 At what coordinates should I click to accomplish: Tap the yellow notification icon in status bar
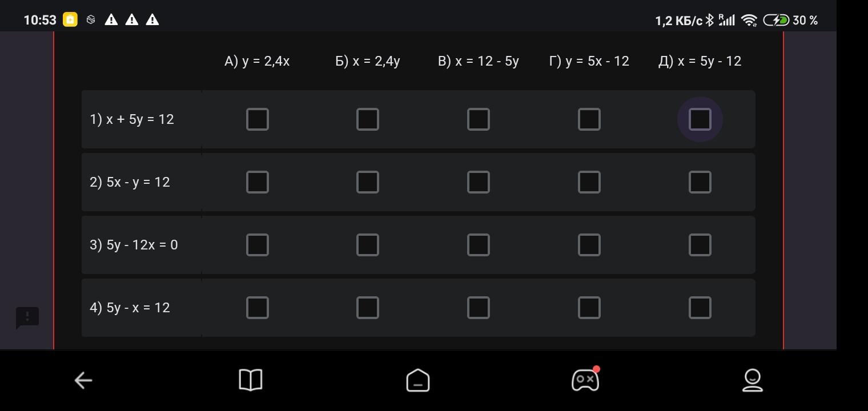(x=70, y=20)
